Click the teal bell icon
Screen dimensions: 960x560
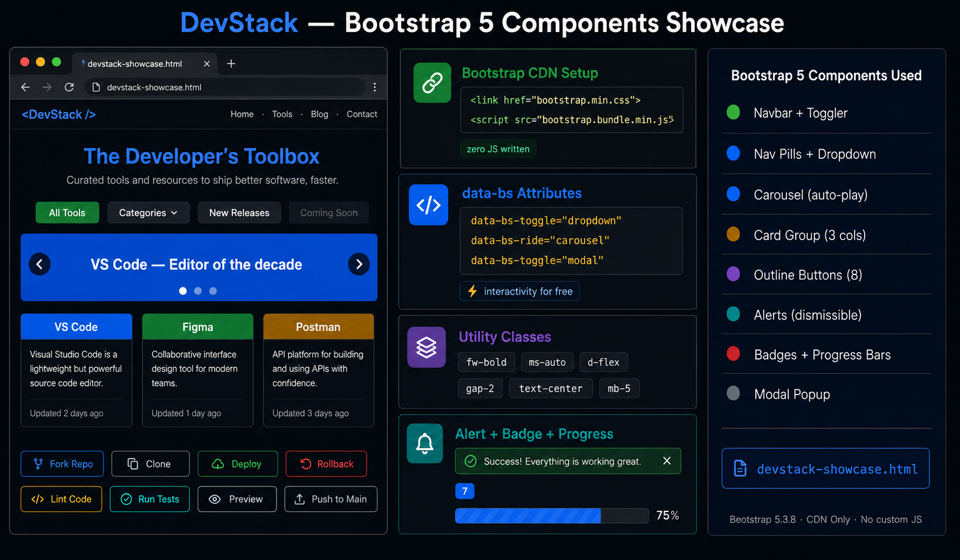tap(425, 444)
